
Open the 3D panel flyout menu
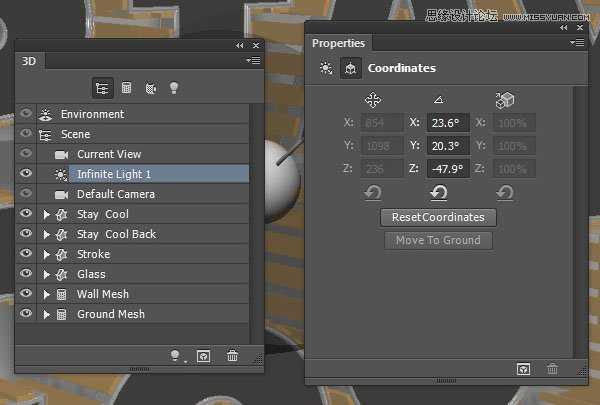coord(253,60)
